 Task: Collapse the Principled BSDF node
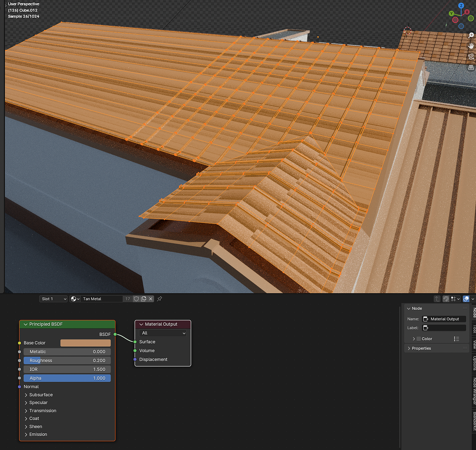click(26, 325)
